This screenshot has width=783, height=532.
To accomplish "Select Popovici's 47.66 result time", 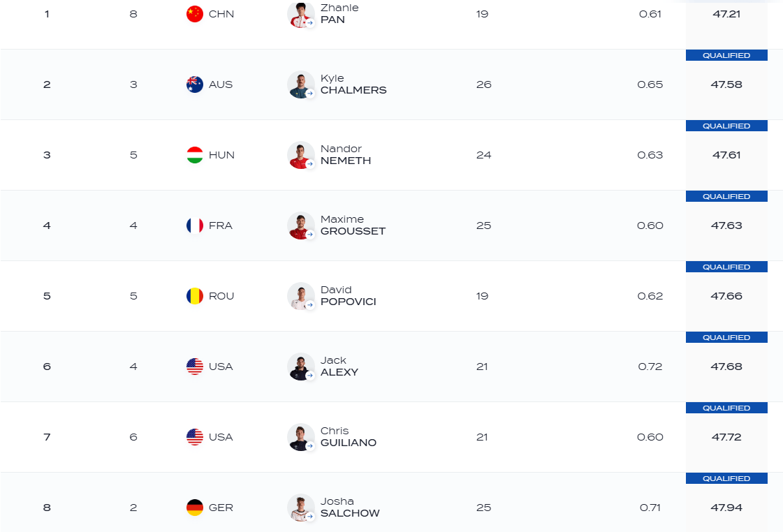I will [726, 296].
